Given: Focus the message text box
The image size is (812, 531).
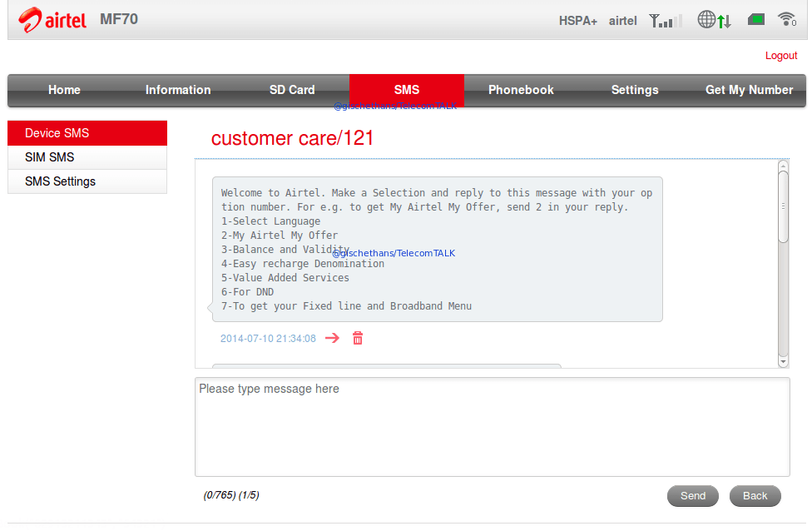Looking at the screenshot, I should (x=493, y=427).
